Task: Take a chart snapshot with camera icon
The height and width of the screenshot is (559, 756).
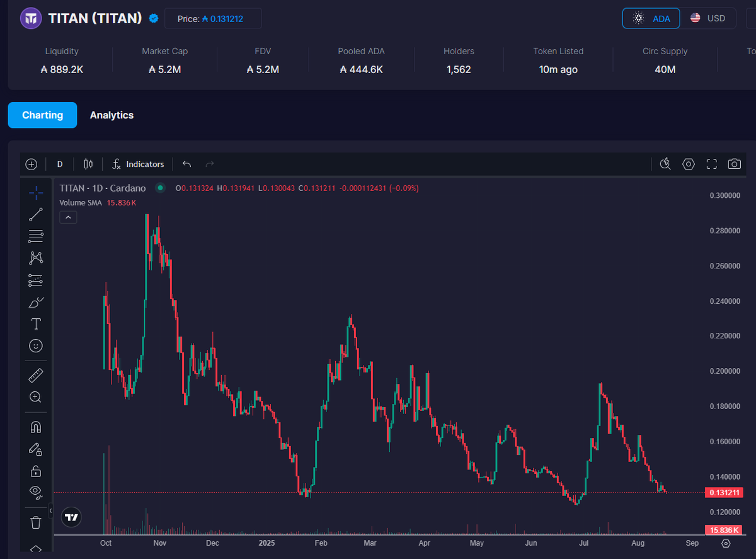Action: [734, 164]
